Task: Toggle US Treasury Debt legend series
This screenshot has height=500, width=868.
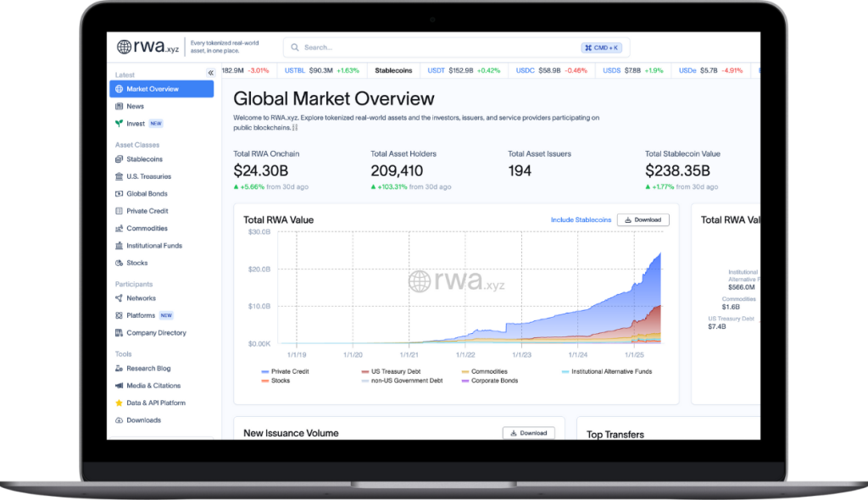Action: pos(391,371)
